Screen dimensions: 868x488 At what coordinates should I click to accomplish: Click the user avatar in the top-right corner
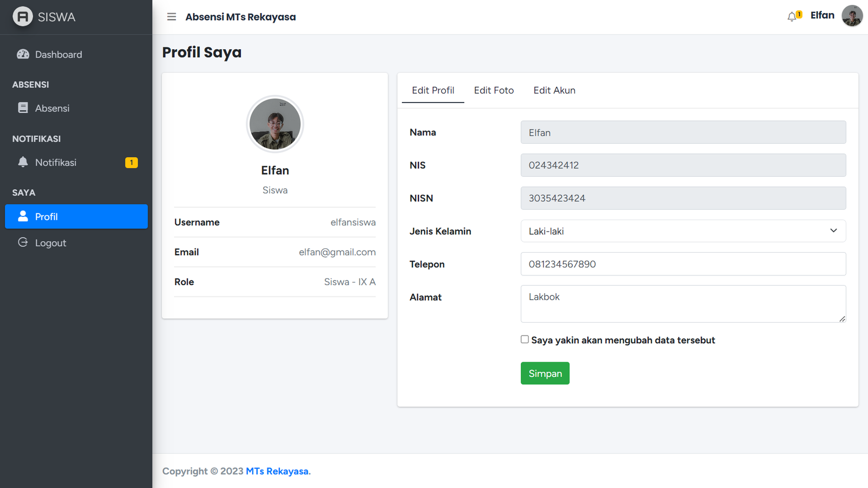[x=852, y=16]
